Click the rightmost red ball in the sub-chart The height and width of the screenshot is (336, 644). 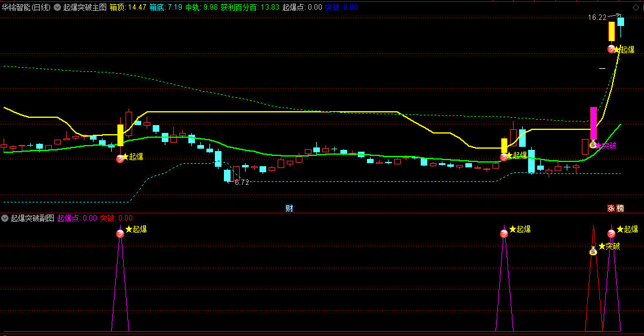pyautogui.click(x=611, y=234)
